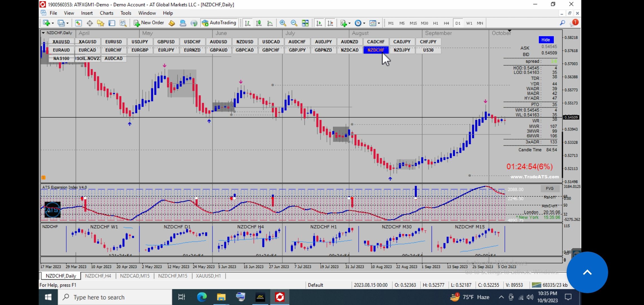Toggle the chart auto-scroll button

(x=319, y=23)
